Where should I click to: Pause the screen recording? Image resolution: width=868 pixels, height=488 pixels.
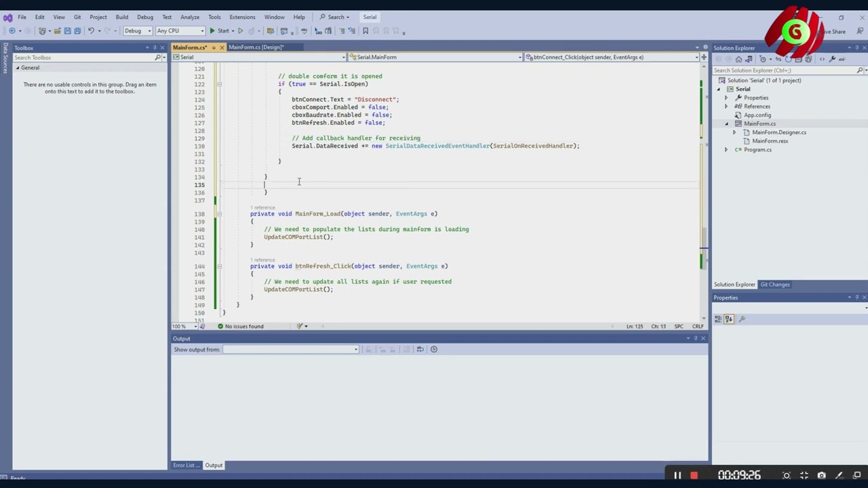677,475
